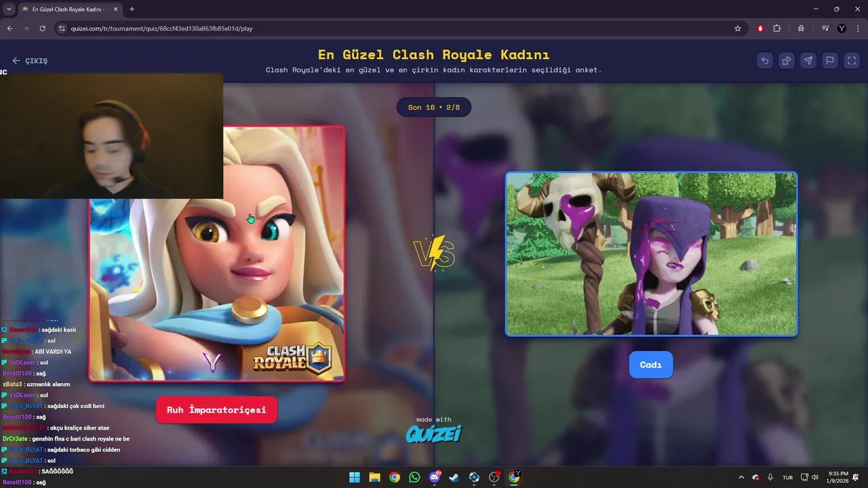Click chat message 'ABİ VARDI YA'
This screenshot has width=868, height=488.
[x=52, y=352]
